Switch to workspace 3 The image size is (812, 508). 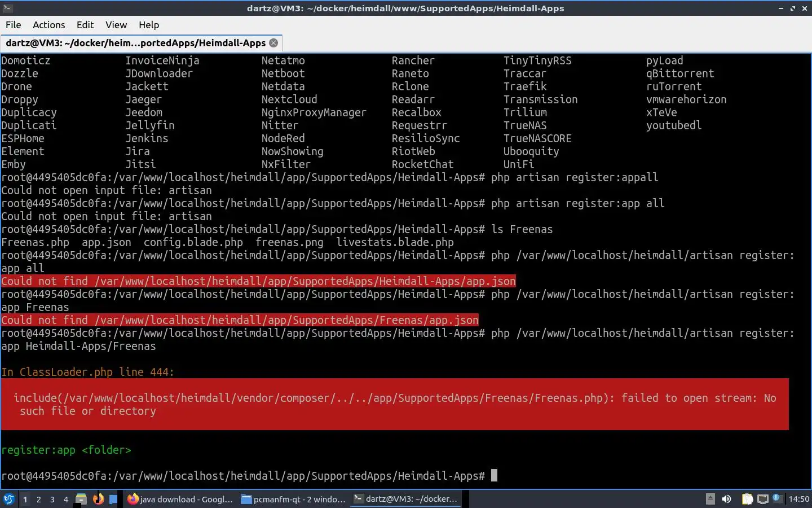52,499
